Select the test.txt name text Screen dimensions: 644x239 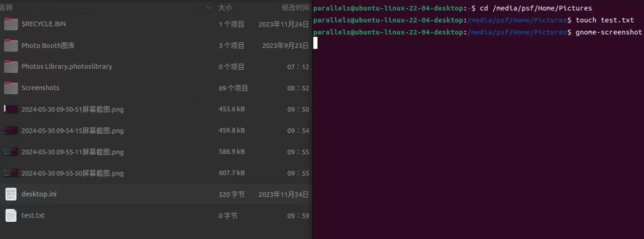pos(33,215)
